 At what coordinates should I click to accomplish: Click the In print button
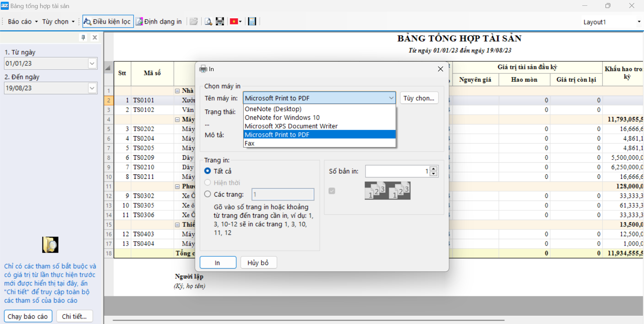click(x=218, y=263)
